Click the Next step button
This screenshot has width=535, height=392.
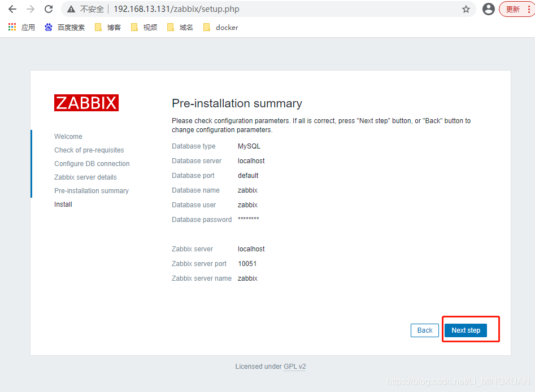click(466, 330)
